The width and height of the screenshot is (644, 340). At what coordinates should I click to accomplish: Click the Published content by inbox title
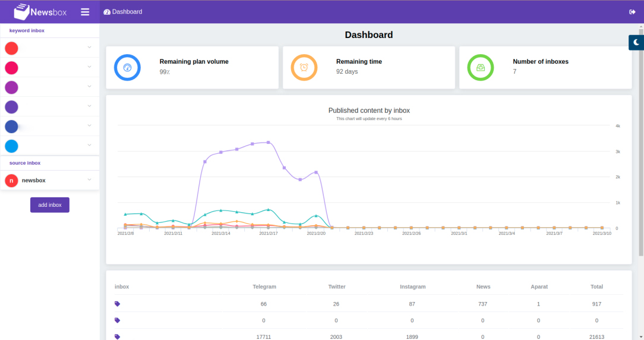pyautogui.click(x=369, y=110)
